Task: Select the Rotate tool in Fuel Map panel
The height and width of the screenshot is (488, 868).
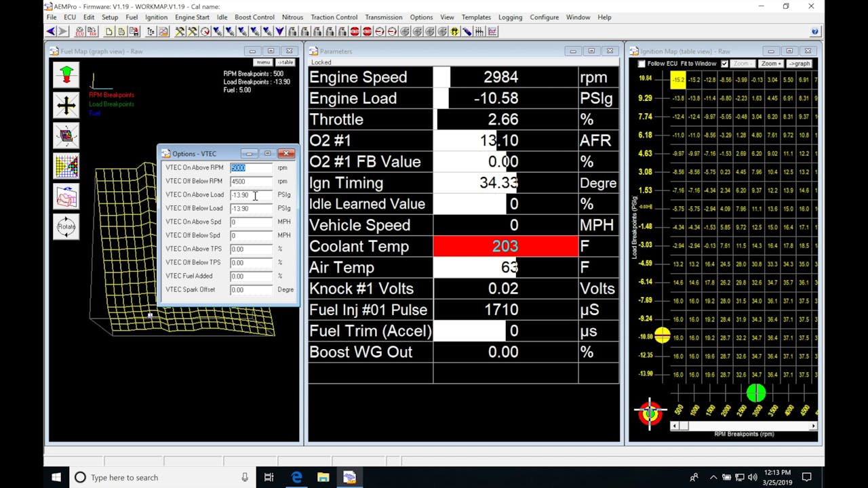Action: point(66,226)
